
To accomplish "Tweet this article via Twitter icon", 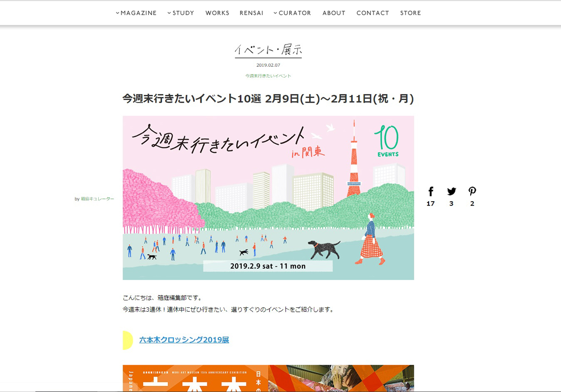I will click(x=451, y=192).
